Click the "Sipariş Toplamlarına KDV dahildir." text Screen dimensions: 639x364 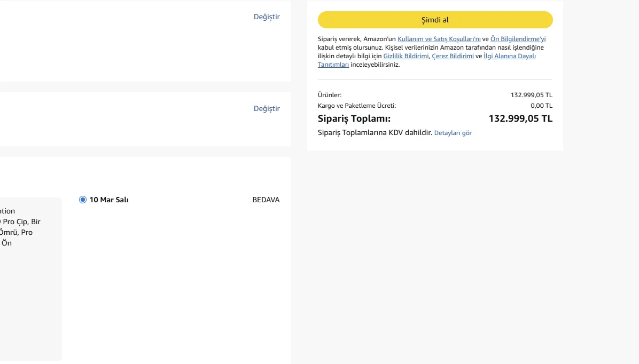[375, 132]
